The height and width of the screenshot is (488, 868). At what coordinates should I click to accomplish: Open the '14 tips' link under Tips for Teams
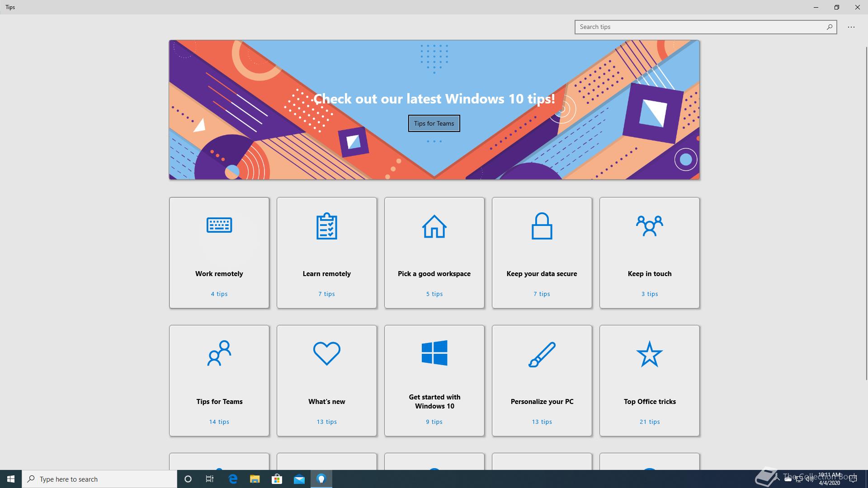tap(219, 422)
